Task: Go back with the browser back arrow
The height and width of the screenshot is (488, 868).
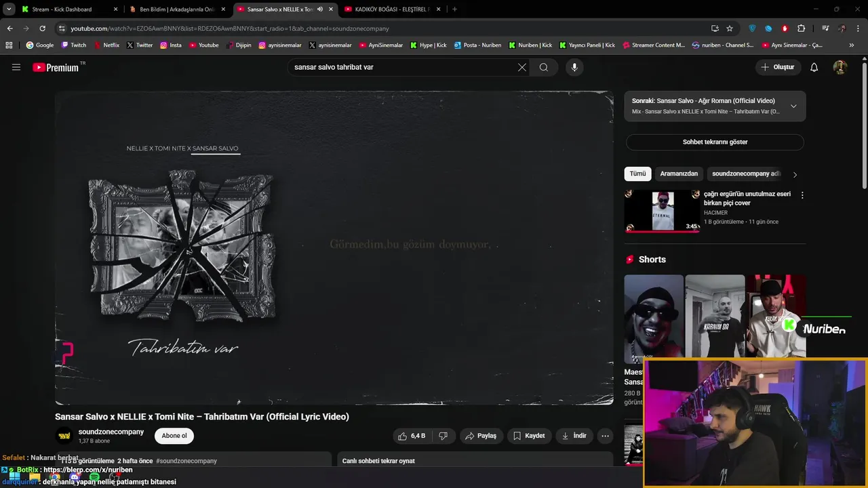Action: (x=9, y=28)
